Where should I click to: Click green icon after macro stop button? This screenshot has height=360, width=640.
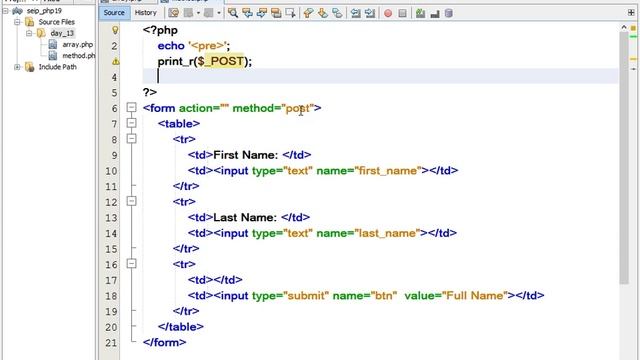[420, 13]
